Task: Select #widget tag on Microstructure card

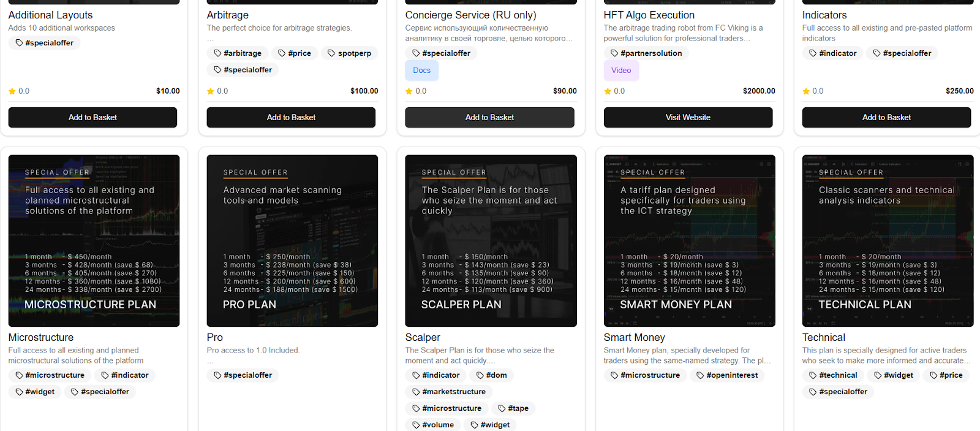Action: [35, 392]
